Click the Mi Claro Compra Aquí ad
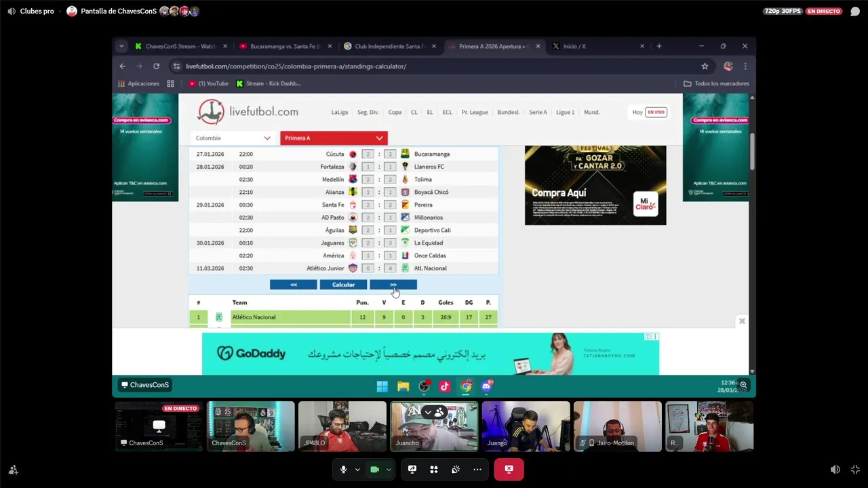The image size is (868, 488). click(595, 185)
